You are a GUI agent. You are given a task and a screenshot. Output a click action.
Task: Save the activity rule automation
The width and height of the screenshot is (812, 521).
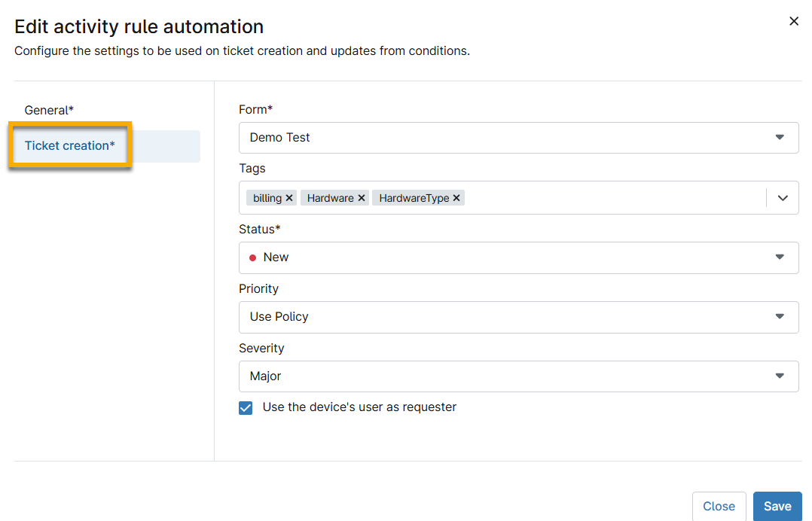777,506
